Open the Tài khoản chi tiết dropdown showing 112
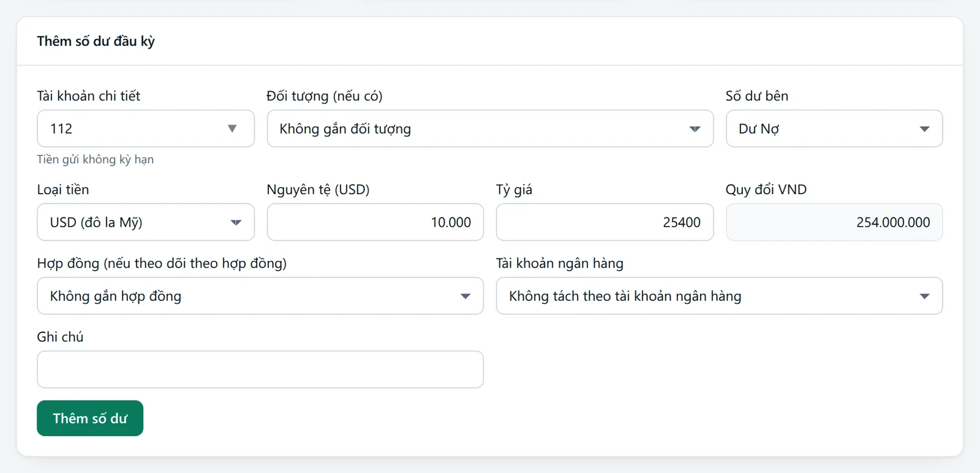Image resolution: width=980 pixels, height=473 pixels. coord(146,129)
